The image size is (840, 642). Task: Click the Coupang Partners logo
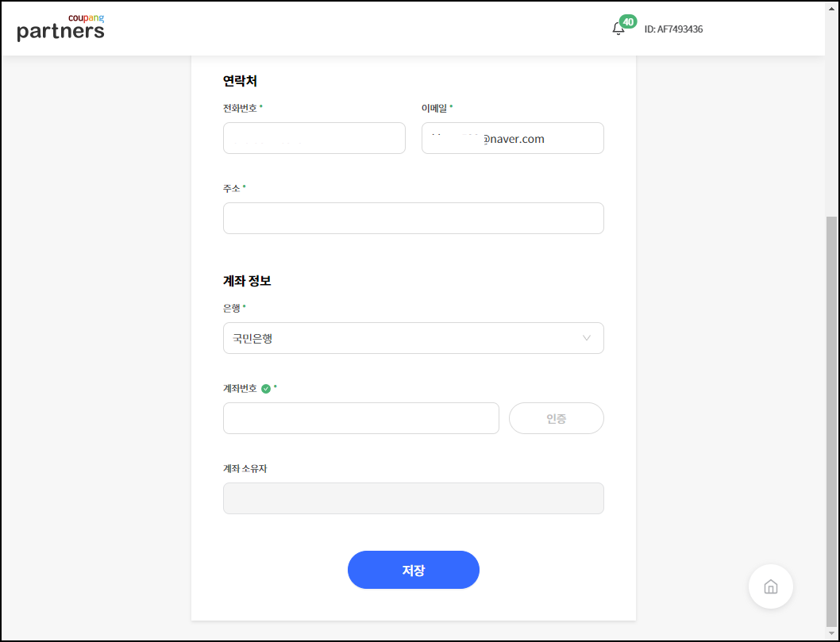[x=60, y=28]
